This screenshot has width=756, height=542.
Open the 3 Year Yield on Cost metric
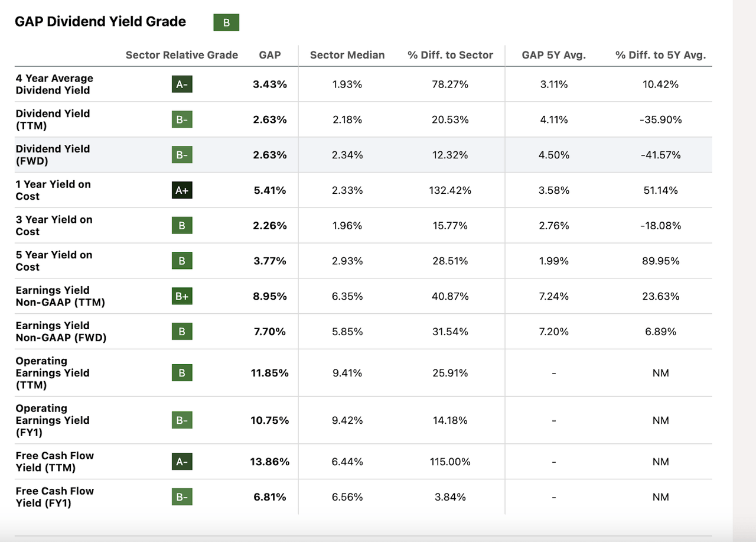(x=54, y=225)
